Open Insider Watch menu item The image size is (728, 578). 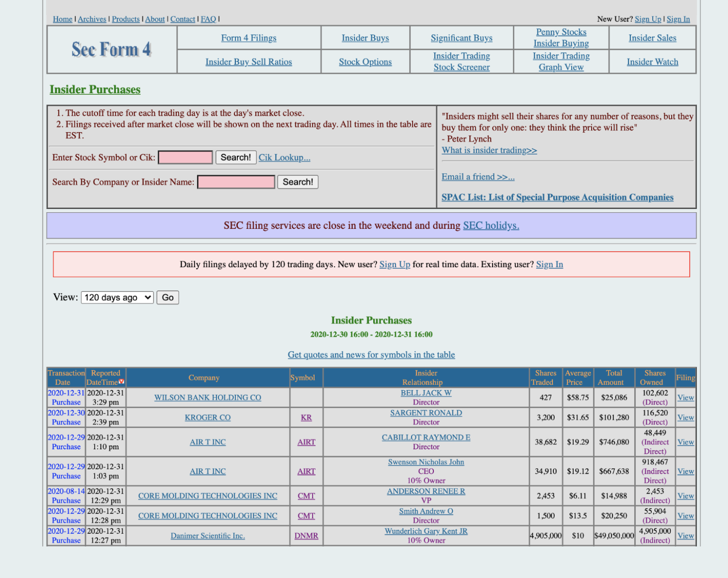pos(652,62)
